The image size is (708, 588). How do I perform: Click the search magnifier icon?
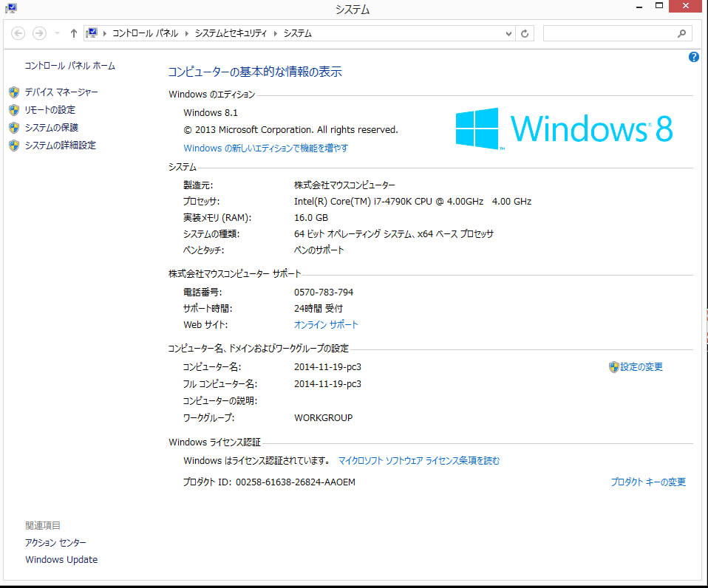pos(682,33)
